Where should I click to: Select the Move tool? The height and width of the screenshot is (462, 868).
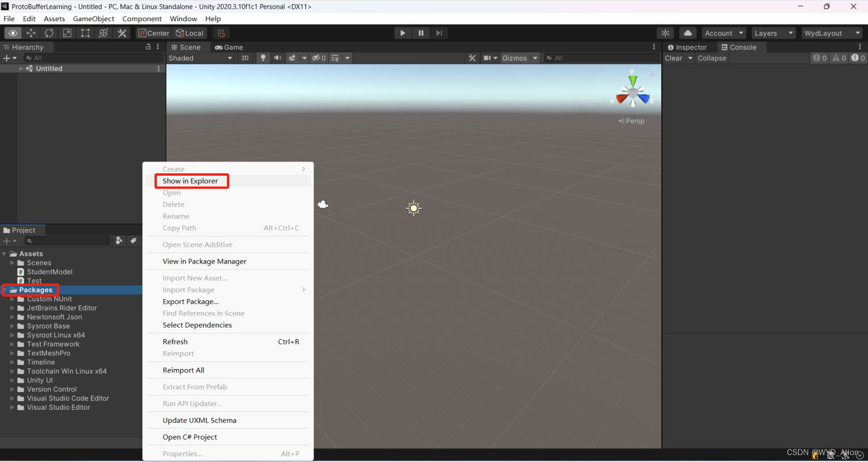(31, 33)
